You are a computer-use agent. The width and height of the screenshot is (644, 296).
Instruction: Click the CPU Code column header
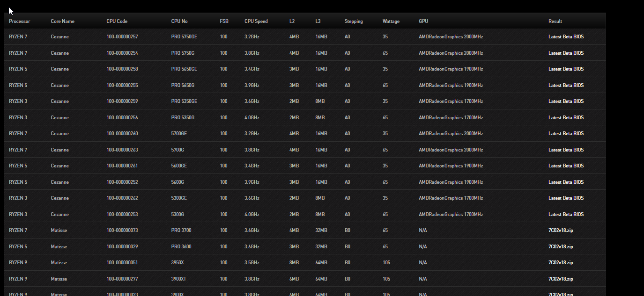117,22
